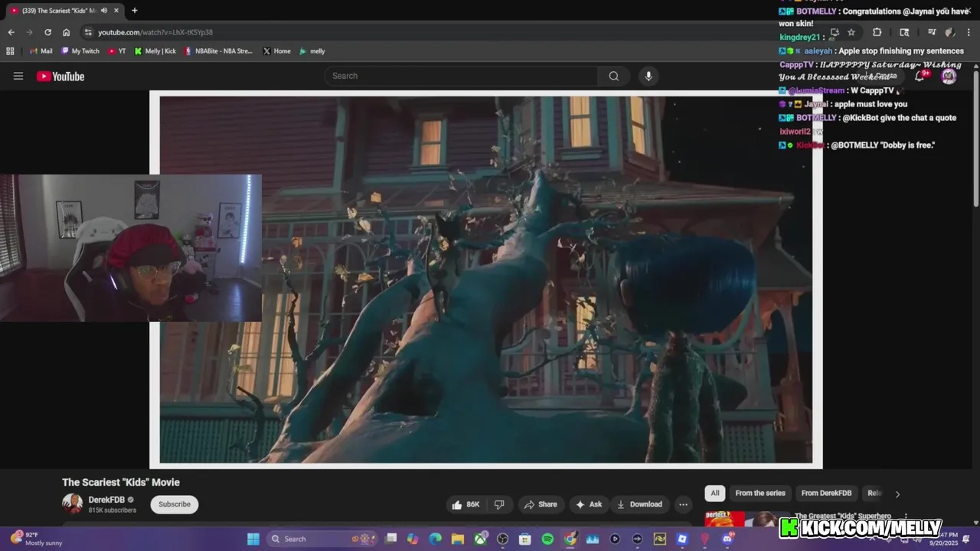Click the Ask button
This screenshot has width=980, height=551.
(588, 504)
